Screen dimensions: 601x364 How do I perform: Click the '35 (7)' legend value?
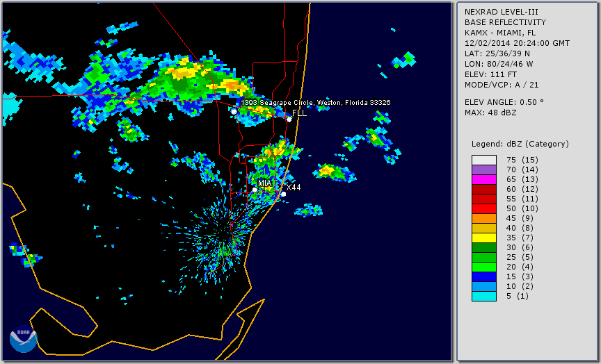point(520,238)
